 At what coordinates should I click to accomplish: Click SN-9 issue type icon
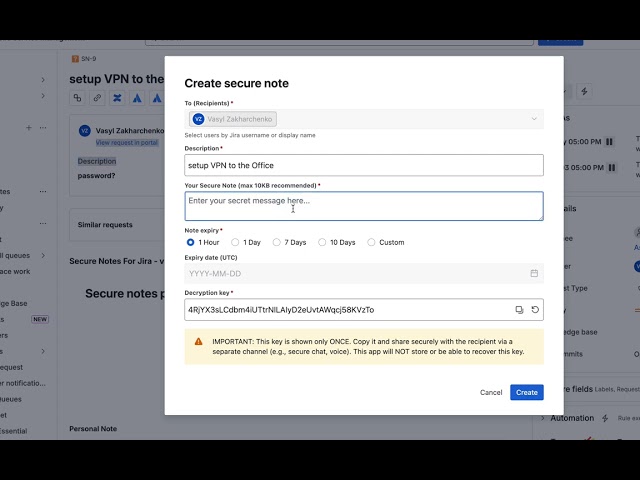click(75, 59)
